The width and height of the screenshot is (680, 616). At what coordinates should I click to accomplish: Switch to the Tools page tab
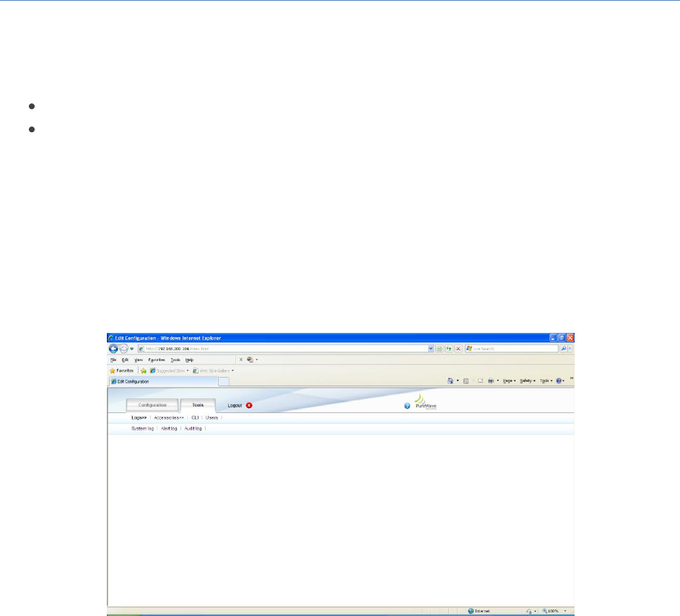pos(198,405)
